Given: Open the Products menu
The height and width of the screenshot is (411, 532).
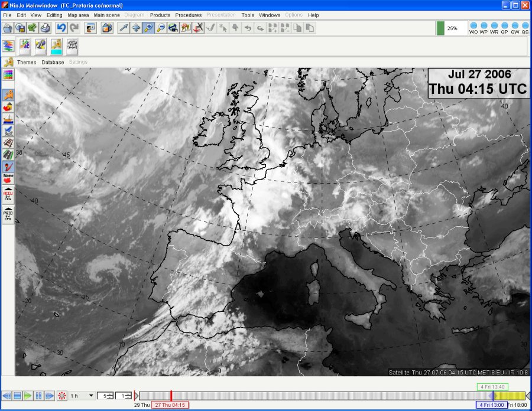Looking at the screenshot, I should click(160, 15).
